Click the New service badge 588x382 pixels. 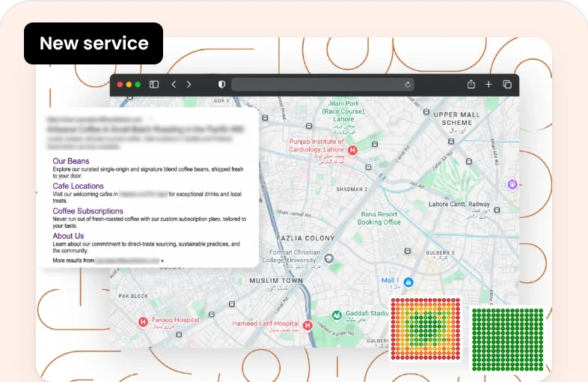coord(94,43)
